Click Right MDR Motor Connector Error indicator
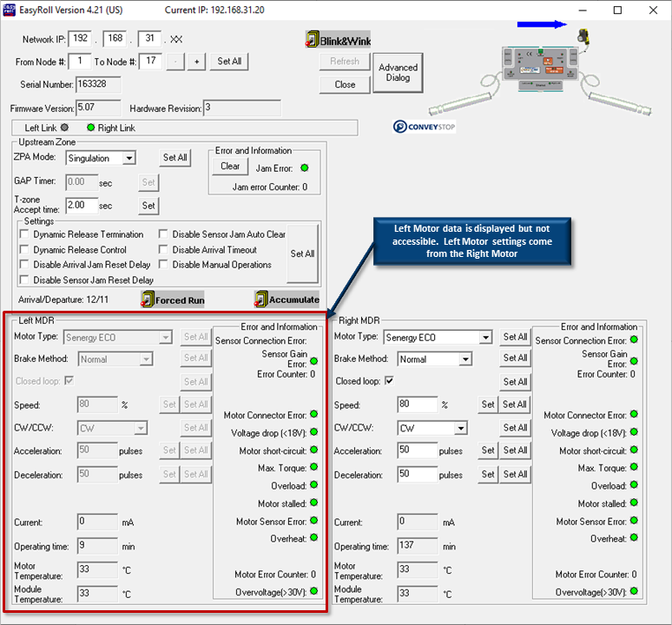Image resolution: width=672 pixels, height=625 pixels. tap(635, 414)
